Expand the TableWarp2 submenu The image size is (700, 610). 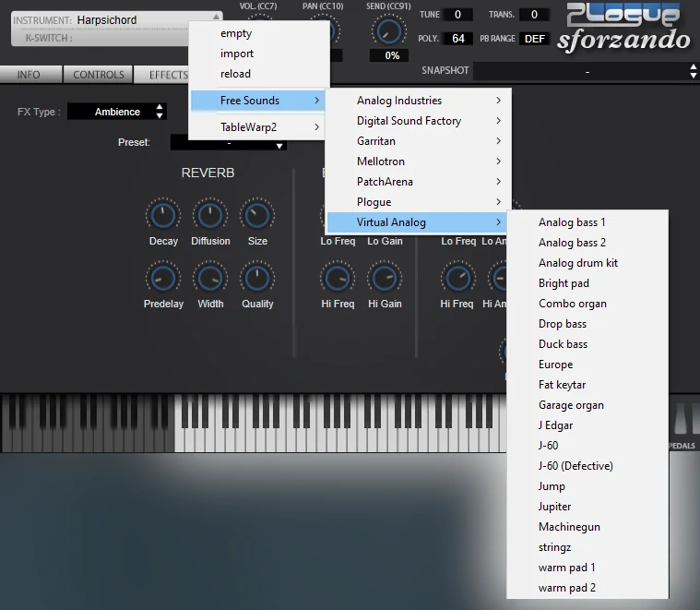pos(258,127)
